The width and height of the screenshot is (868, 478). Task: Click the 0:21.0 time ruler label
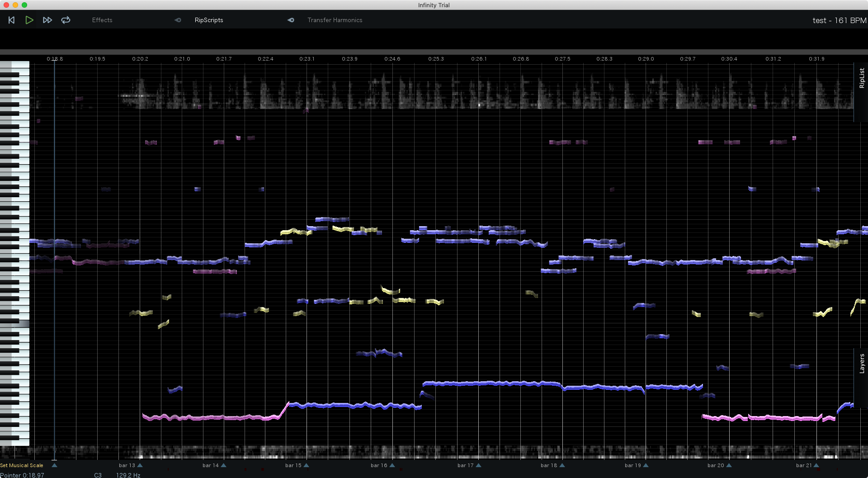tap(182, 59)
